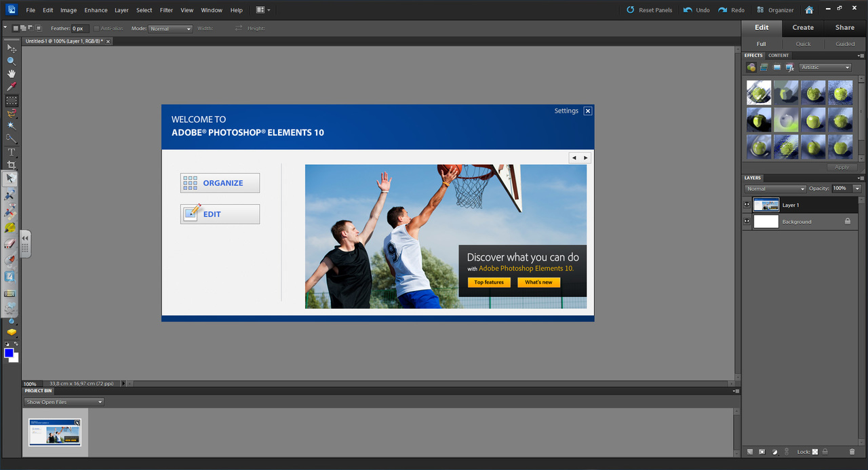Delete layer with trash icon
Image resolution: width=868 pixels, height=470 pixels.
click(852, 452)
